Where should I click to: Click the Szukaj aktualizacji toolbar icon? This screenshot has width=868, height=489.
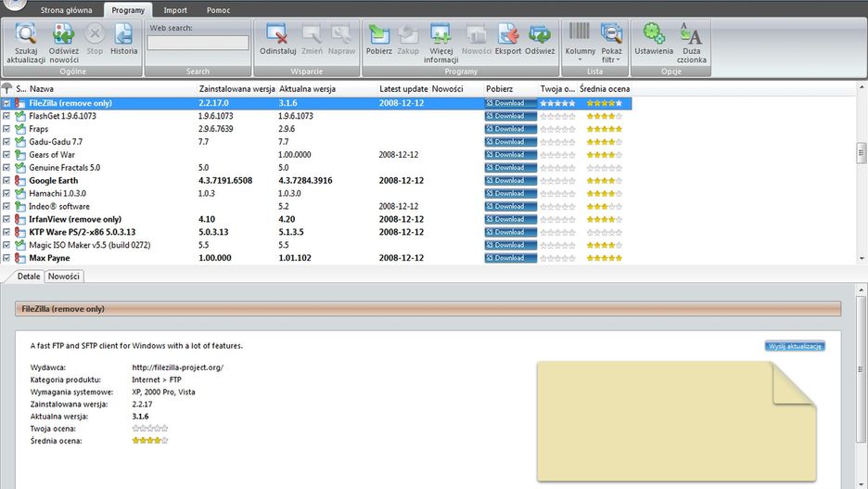coord(26,35)
